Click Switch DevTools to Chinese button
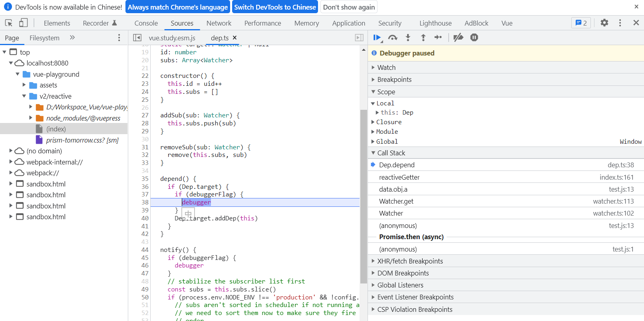The image size is (644, 321). point(275,7)
